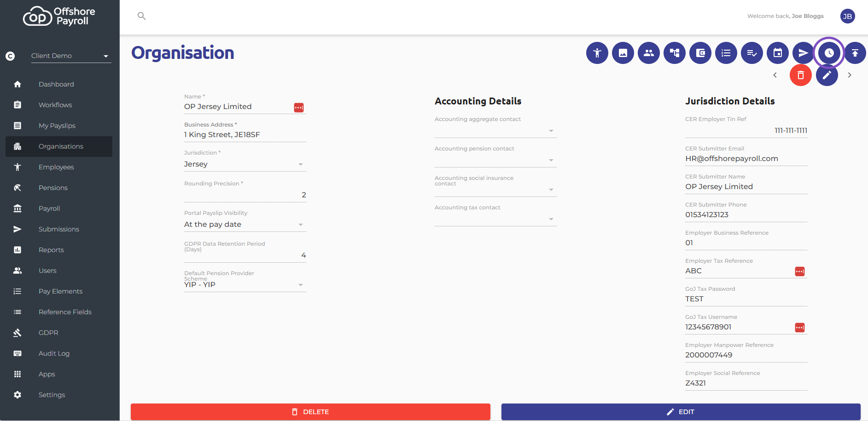
Task: Open Payroll in the sidebar
Action: pos(59,208)
